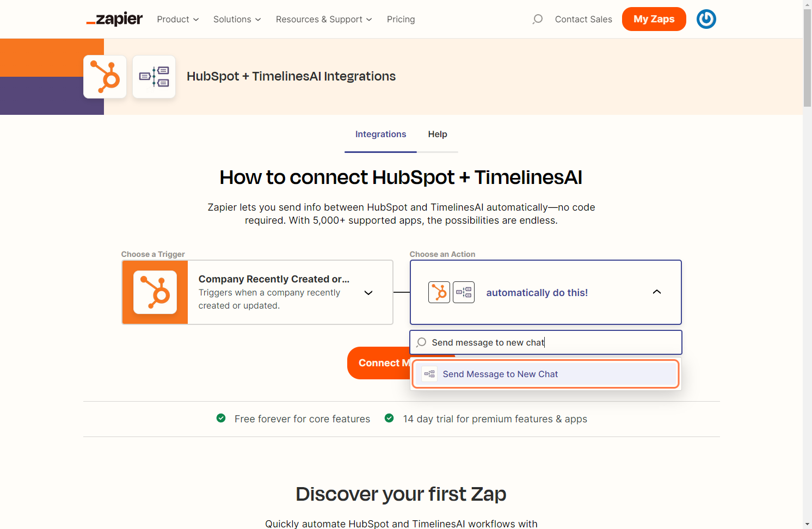Switch to the Help tab
The height and width of the screenshot is (529, 812).
[438, 134]
